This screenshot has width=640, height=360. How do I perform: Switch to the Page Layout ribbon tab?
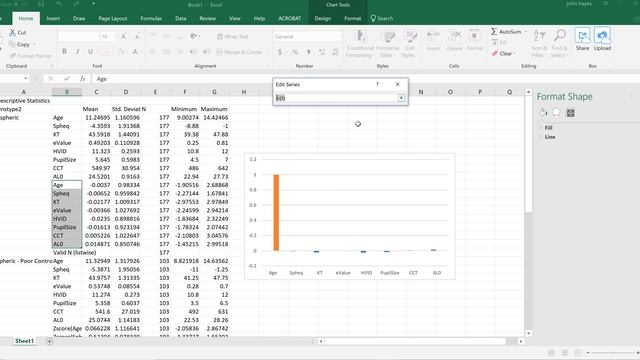(113, 18)
